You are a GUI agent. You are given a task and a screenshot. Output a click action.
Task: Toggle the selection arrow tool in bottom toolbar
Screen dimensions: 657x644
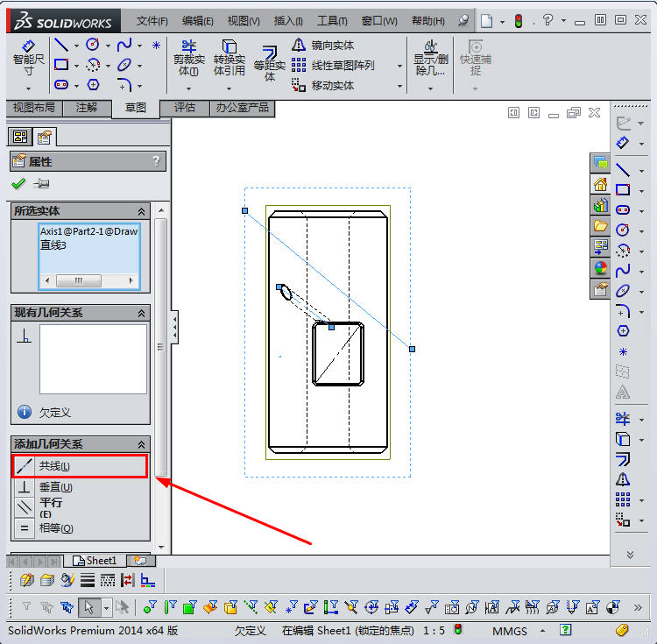tap(88, 606)
